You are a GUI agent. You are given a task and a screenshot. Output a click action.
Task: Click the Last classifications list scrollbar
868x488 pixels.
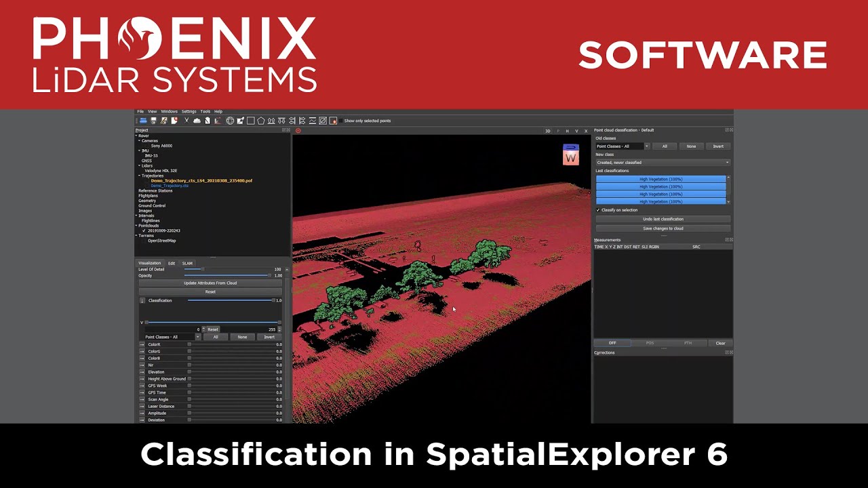coord(728,190)
